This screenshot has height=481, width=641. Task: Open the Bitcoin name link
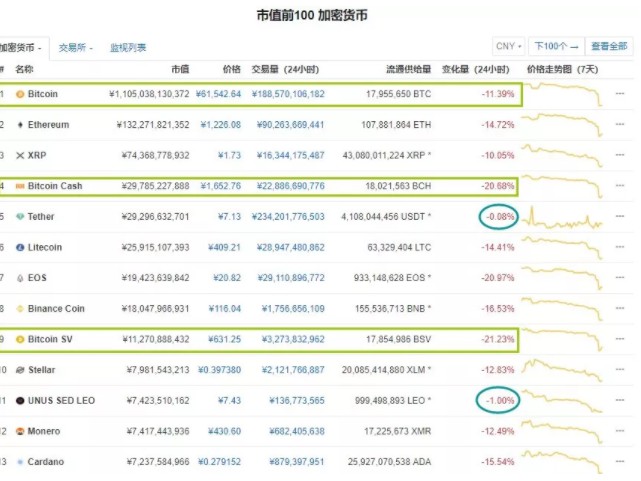(43, 94)
